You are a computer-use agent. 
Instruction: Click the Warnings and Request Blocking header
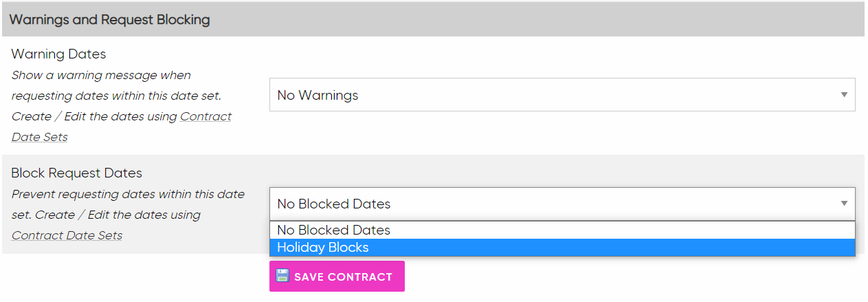110,20
